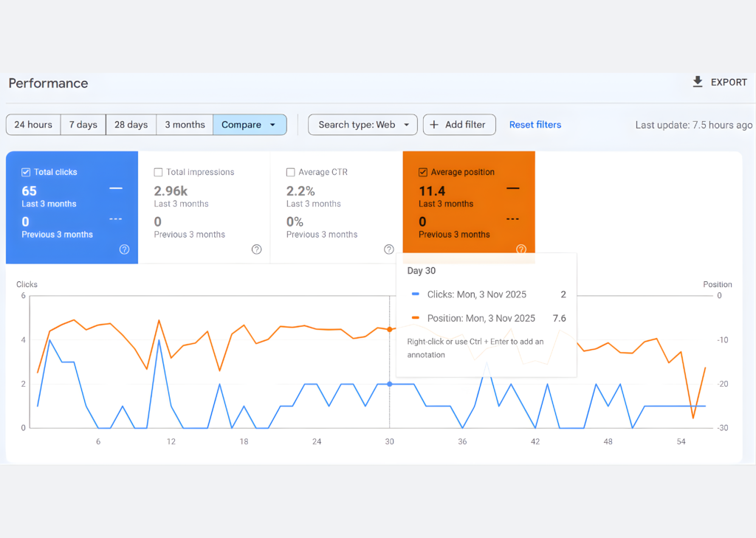This screenshot has width=756, height=538.
Task: Choose the 3 months date range
Action: click(185, 125)
